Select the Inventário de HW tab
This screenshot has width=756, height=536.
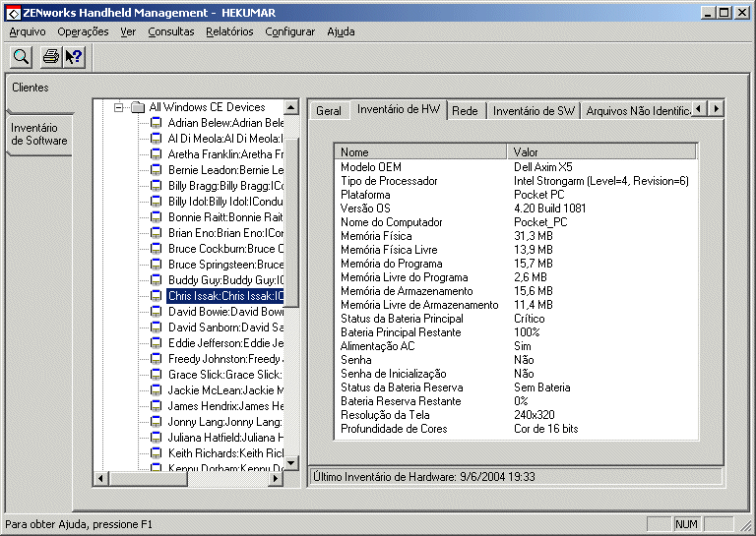pyautogui.click(x=399, y=109)
